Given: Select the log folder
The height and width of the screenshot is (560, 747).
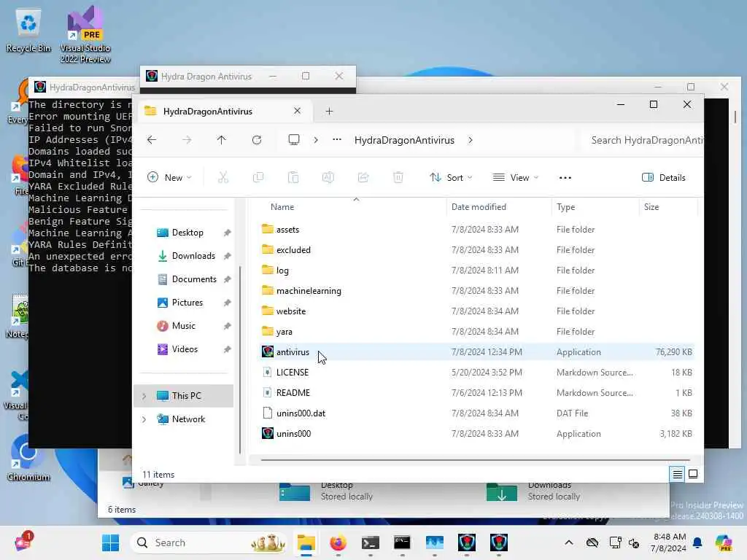Looking at the screenshot, I should 282,271.
